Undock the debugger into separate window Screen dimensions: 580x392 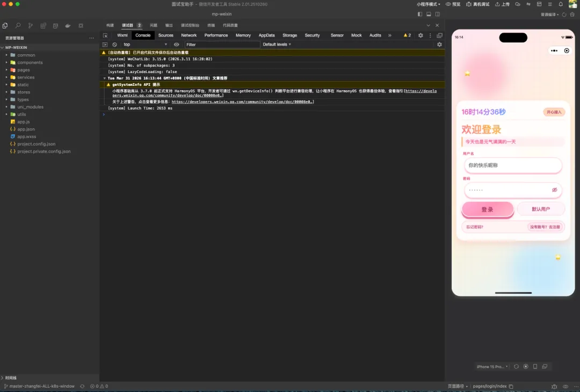439,35
